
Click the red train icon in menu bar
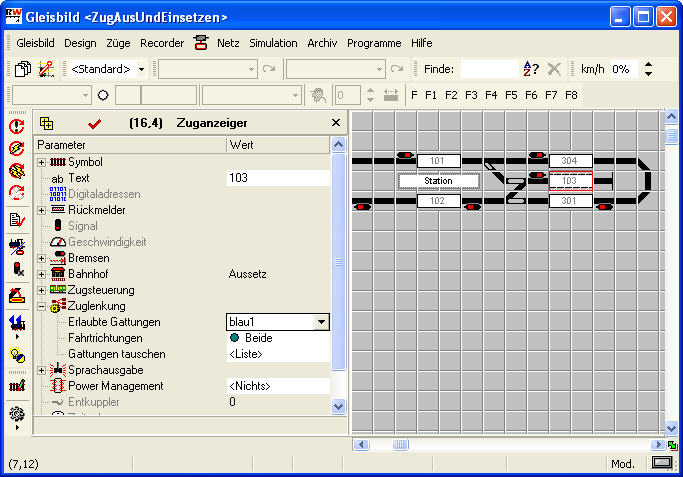pyautogui.click(x=200, y=43)
